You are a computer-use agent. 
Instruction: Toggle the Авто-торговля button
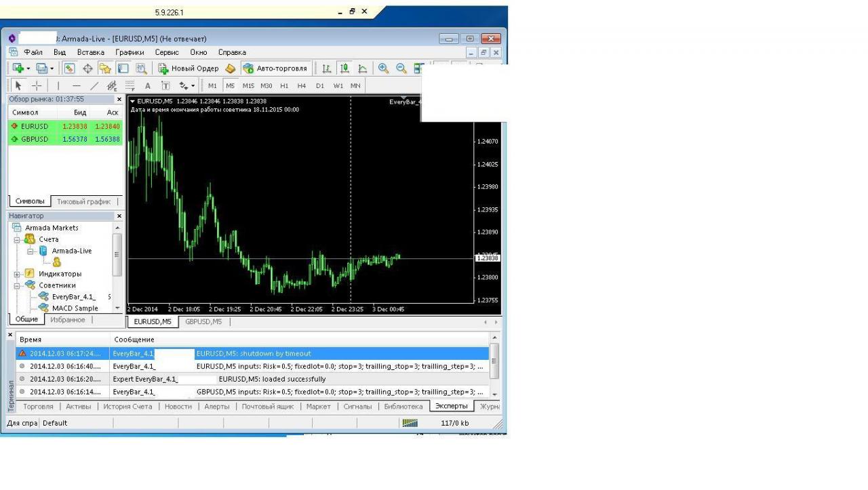(x=275, y=68)
